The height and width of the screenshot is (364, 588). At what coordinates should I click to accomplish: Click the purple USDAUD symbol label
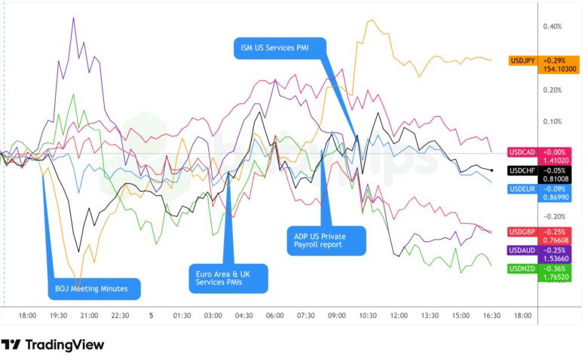[522, 249]
